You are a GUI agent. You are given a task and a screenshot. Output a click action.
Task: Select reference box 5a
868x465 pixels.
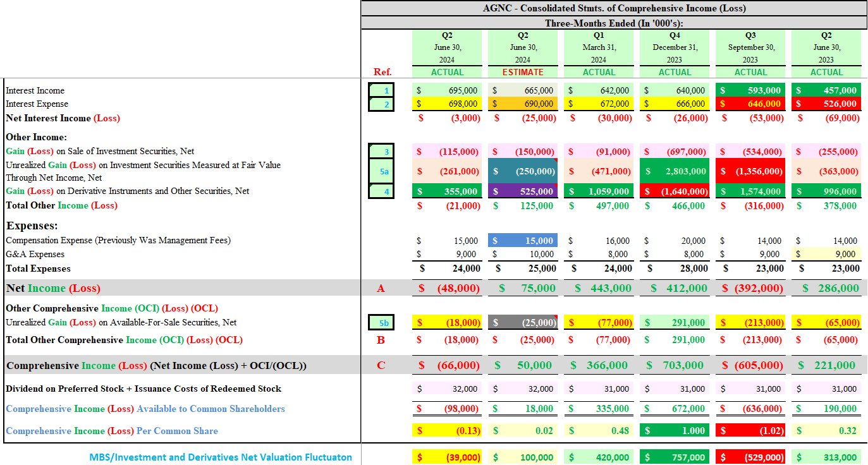point(381,171)
